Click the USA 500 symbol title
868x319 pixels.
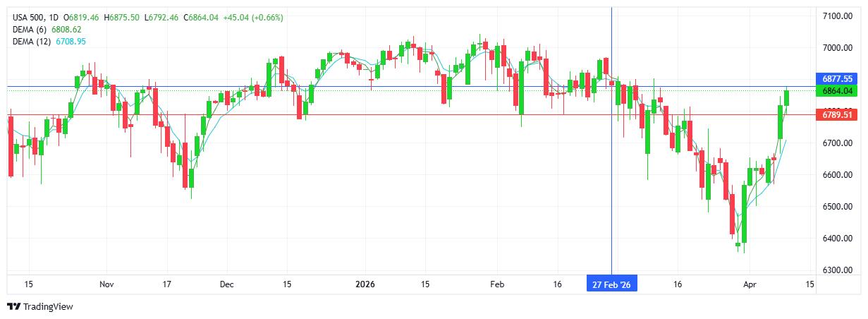click(28, 17)
